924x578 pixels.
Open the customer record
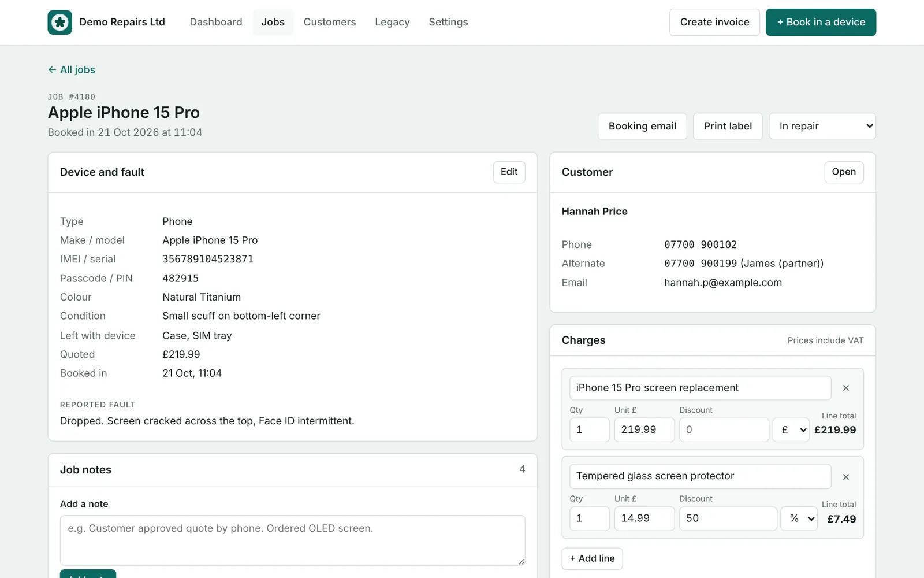pyautogui.click(x=844, y=172)
